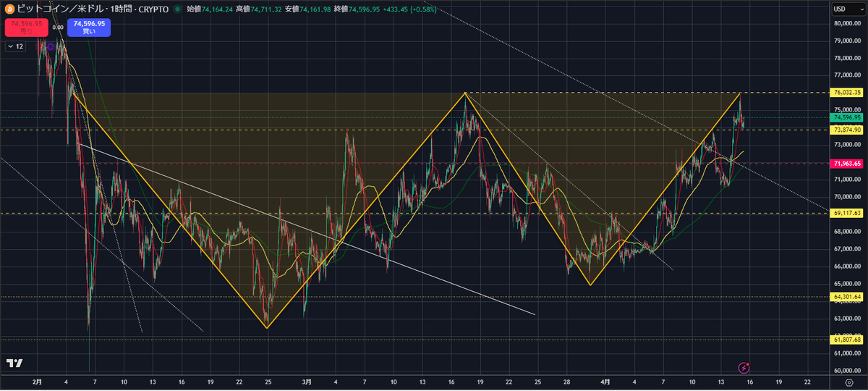Click the yellow 64,301.64 price label
Viewport: 868px width, 391px height.
click(847, 297)
